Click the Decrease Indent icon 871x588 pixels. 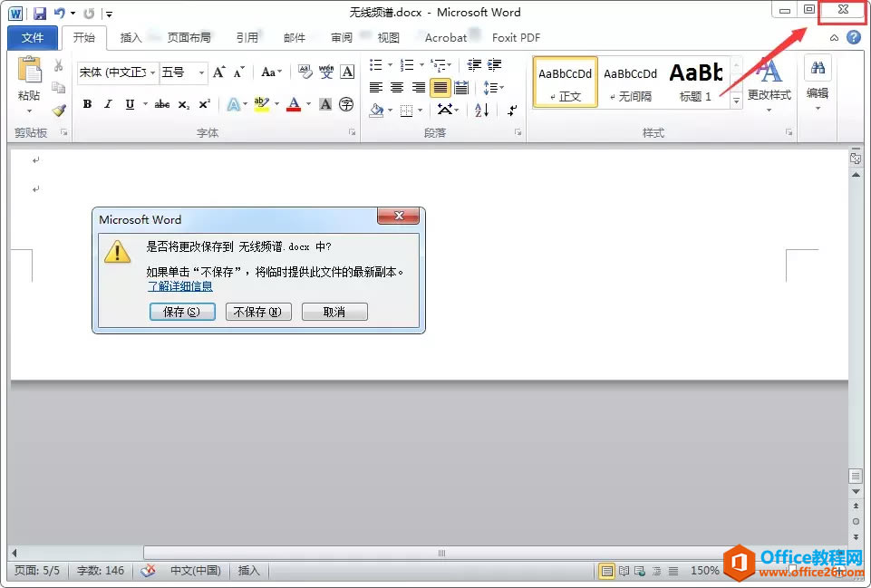pos(474,65)
